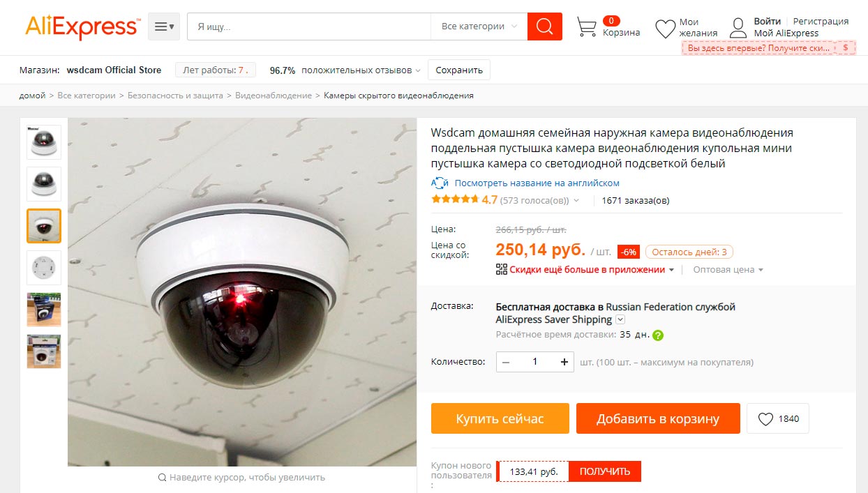Decrease quantity with the minus button
This screenshot has width=868, height=493.
506,362
